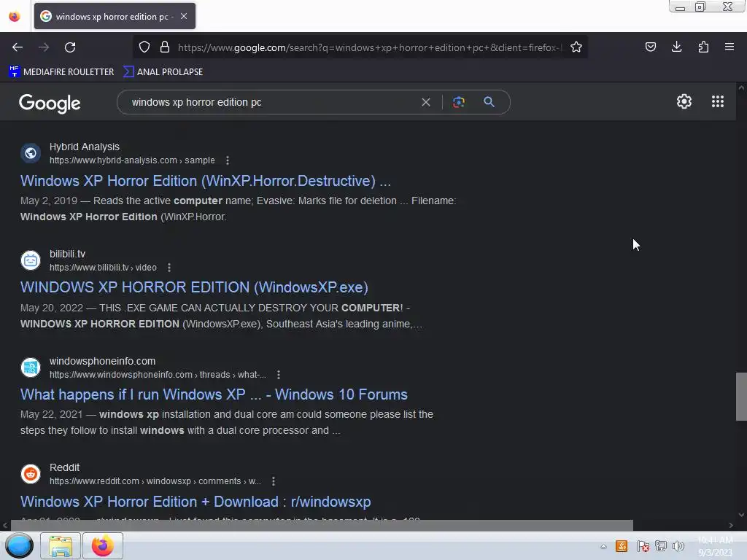Reload the current Google search page

coord(70,47)
